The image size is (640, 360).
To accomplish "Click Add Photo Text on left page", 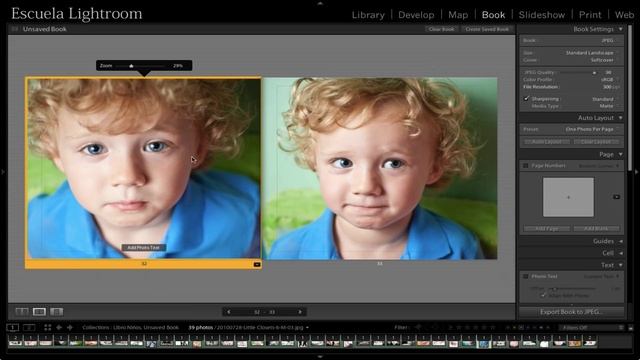I will tap(143, 247).
